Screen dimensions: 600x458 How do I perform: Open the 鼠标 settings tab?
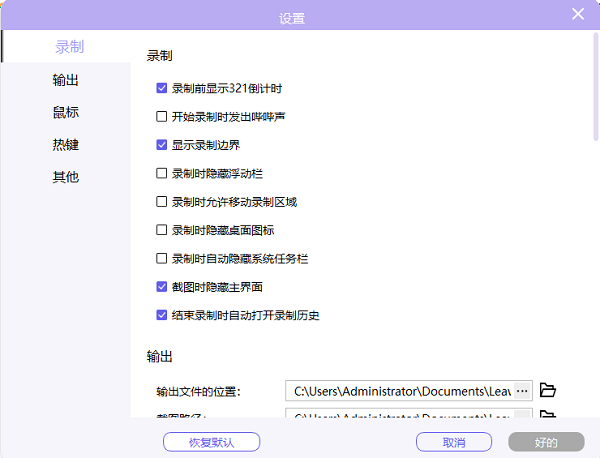point(65,112)
